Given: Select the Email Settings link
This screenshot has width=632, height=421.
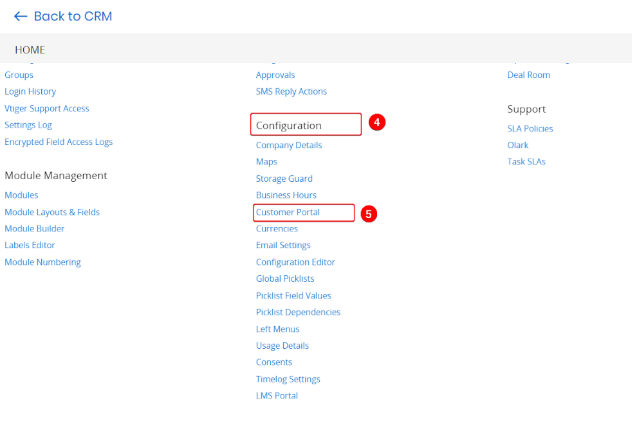Looking at the screenshot, I should click(283, 245).
